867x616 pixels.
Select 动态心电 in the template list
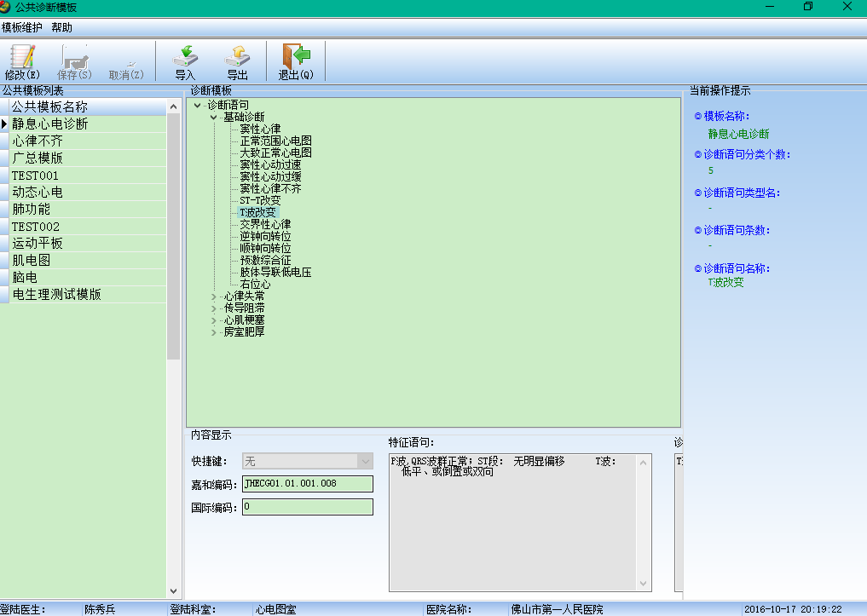pos(38,193)
